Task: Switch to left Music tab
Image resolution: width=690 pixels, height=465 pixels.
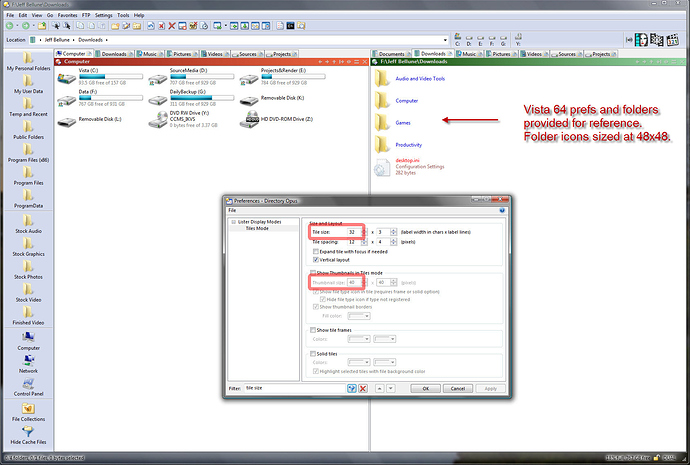Action: click(150, 54)
